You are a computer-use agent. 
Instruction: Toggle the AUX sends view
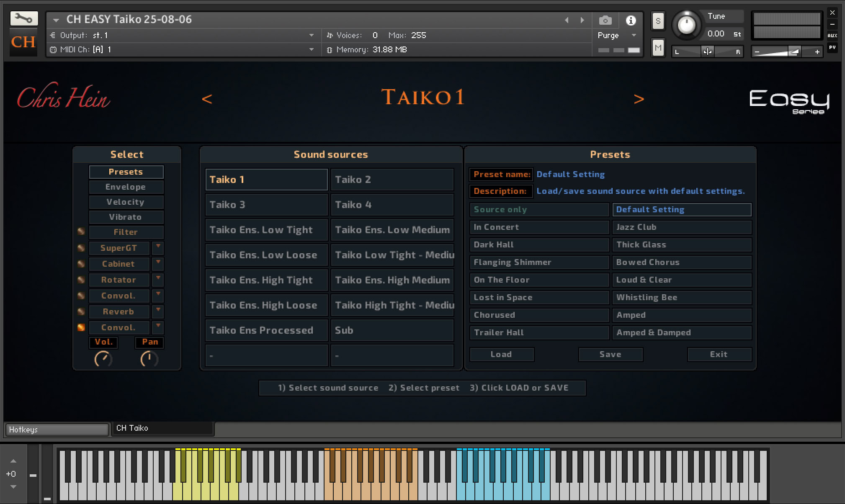tap(832, 36)
